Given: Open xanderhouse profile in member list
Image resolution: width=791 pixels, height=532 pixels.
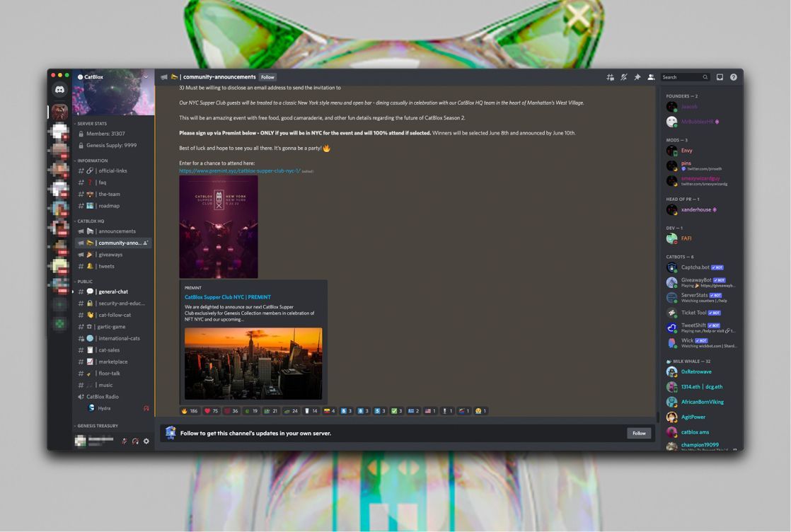Looking at the screenshot, I should pos(701,210).
